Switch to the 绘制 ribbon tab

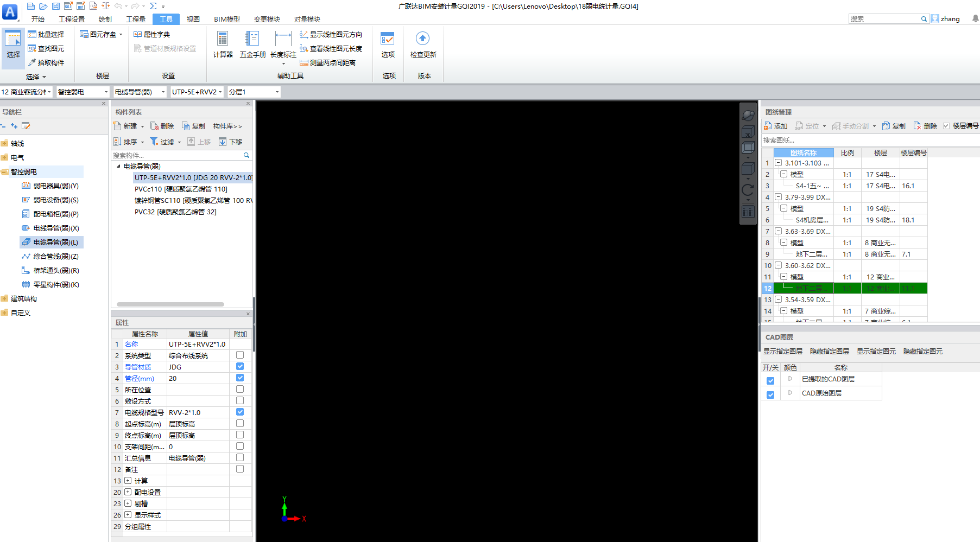pos(105,19)
